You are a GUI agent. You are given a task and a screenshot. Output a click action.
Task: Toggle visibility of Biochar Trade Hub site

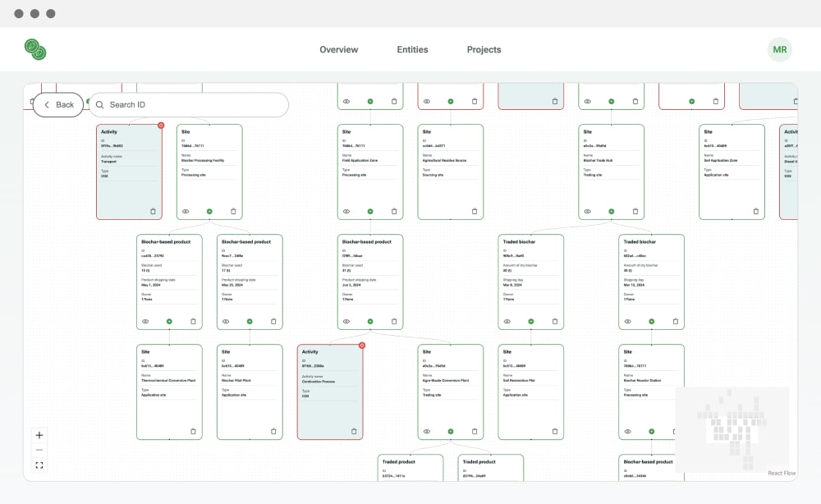pyautogui.click(x=588, y=212)
